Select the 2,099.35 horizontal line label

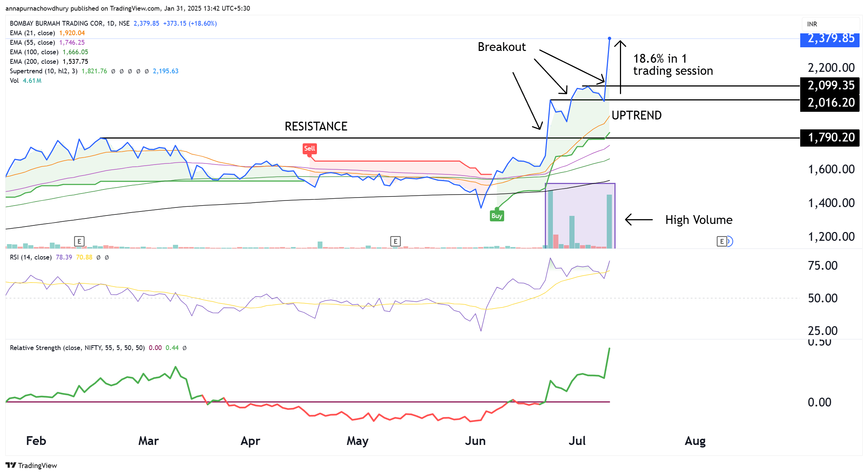[830, 85]
